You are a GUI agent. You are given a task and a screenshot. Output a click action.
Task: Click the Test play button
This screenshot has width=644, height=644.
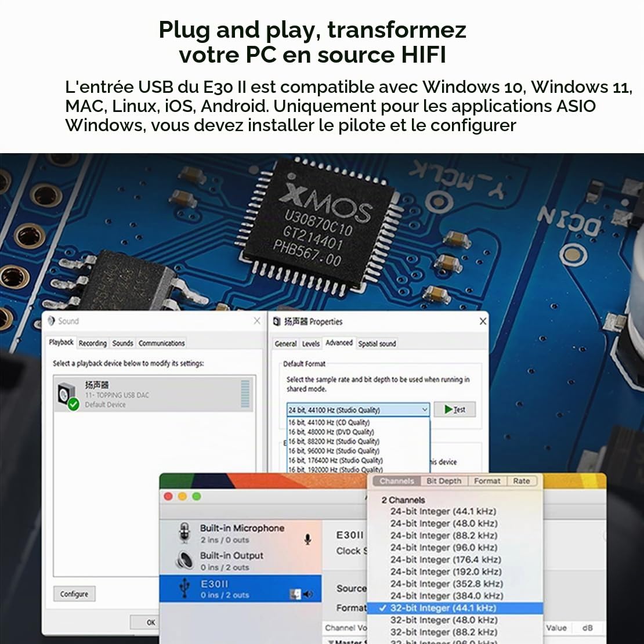click(x=455, y=410)
